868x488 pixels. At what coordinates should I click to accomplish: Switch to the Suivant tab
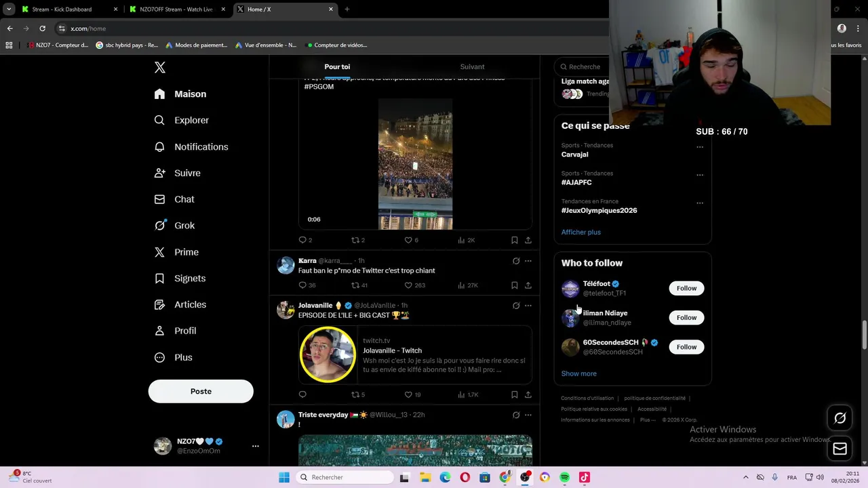[x=472, y=66]
